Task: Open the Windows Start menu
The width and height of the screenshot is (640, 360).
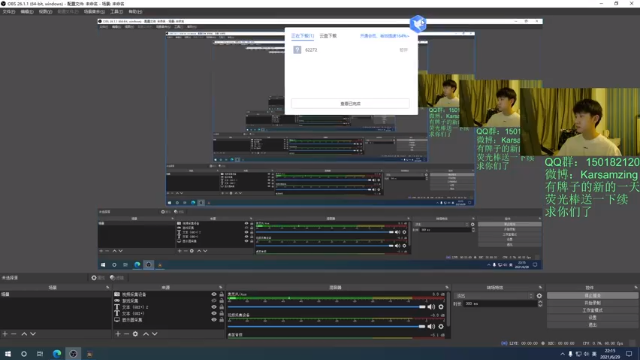Action: [8, 354]
